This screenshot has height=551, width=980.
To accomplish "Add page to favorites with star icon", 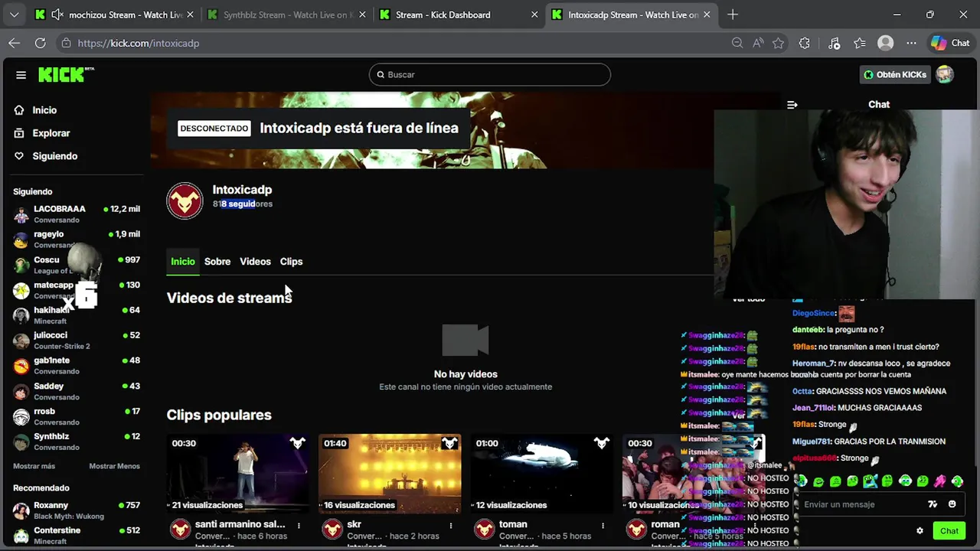I will tap(779, 44).
